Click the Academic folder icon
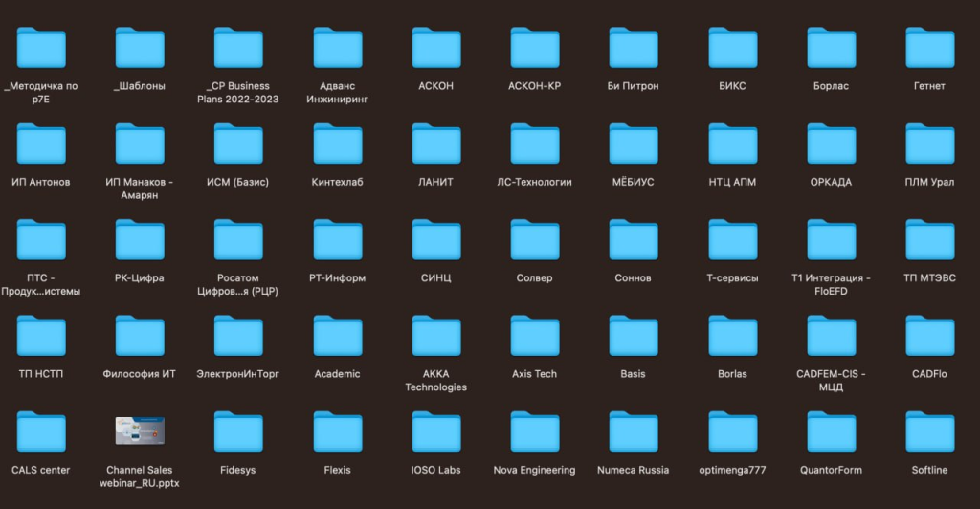The height and width of the screenshot is (509, 980). click(x=337, y=336)
